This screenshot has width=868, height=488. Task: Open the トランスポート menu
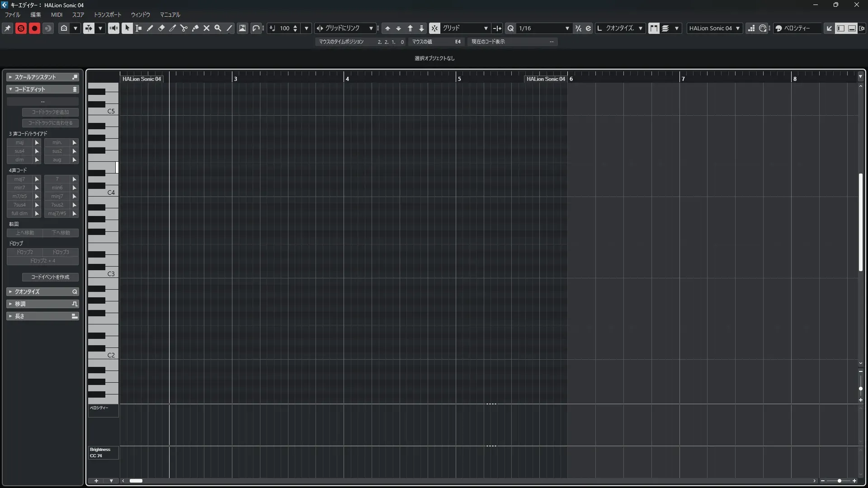108,14
